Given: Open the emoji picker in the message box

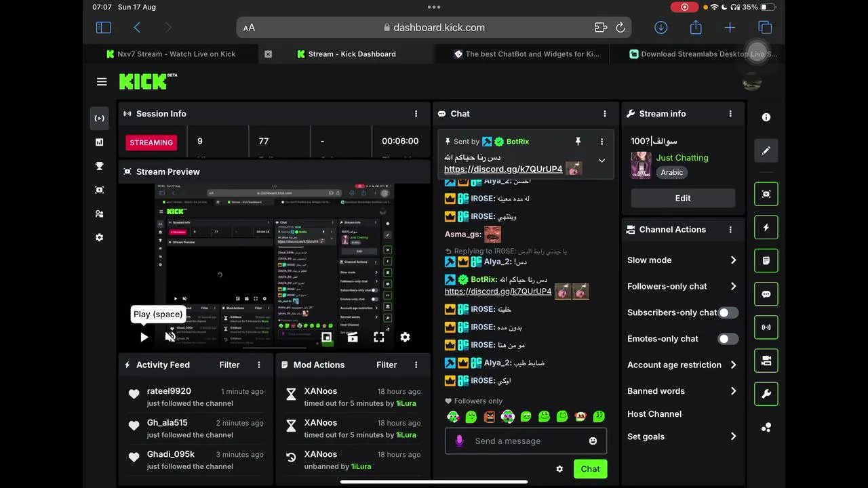Looking at the screenshot, I should pos(593,441).
